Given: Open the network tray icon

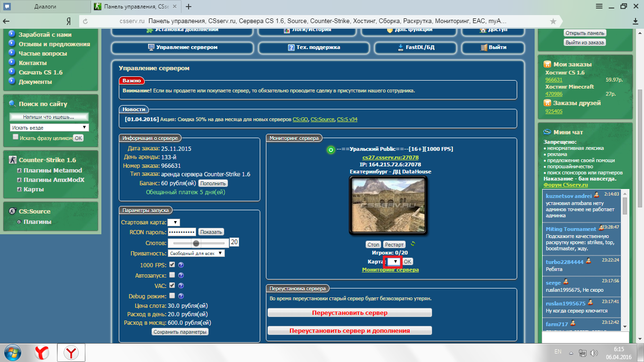Looking at the screenshot, I should (x=583, y=353).
